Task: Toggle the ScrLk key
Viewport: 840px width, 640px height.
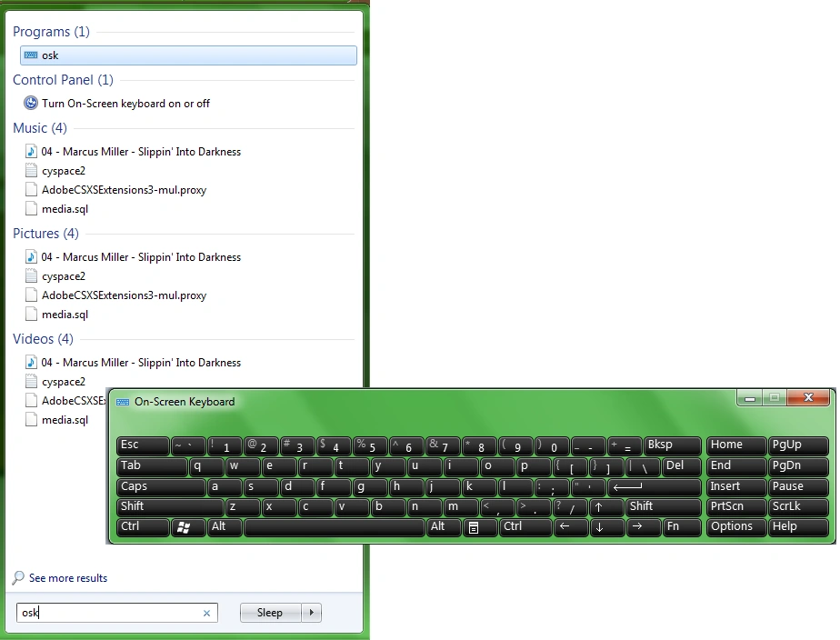Action: click(x=798, y=507)
